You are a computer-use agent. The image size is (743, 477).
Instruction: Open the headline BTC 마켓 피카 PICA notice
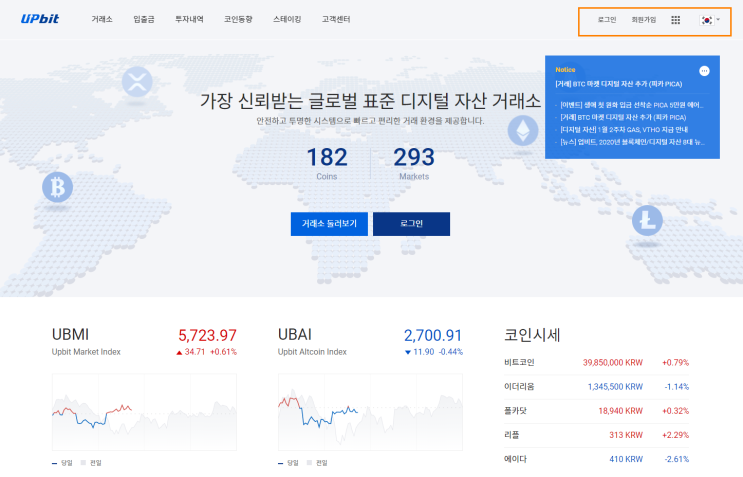[618, 84]
